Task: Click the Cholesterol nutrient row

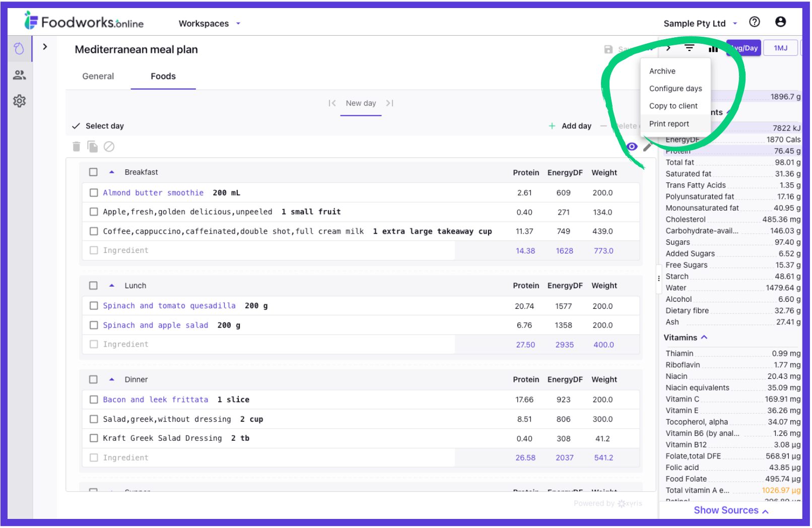Action: (x=732, y=220)
